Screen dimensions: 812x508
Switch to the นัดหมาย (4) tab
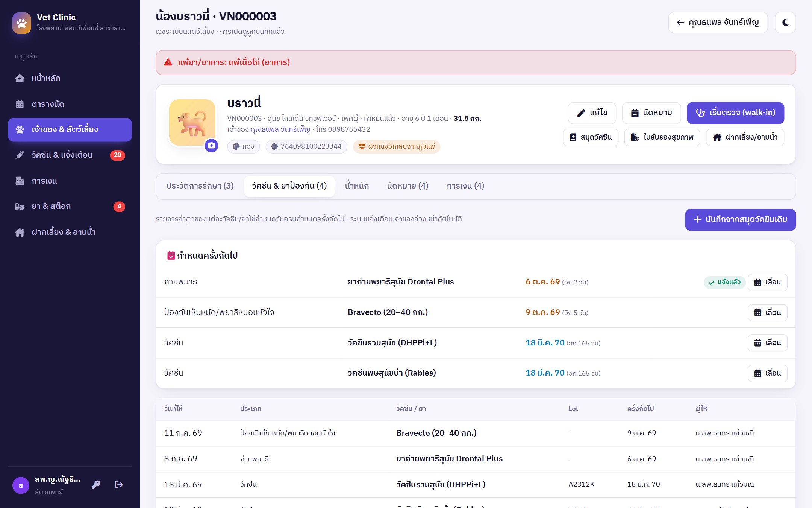click(408, 186)
